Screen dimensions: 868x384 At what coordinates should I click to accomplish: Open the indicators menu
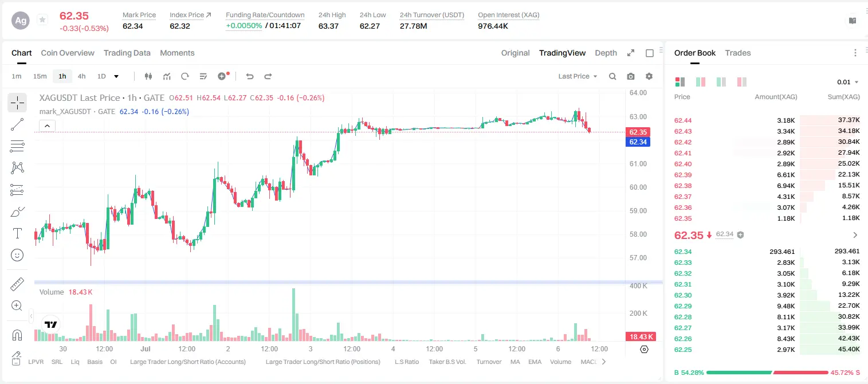pyautogui.click(x=167, y=76)
